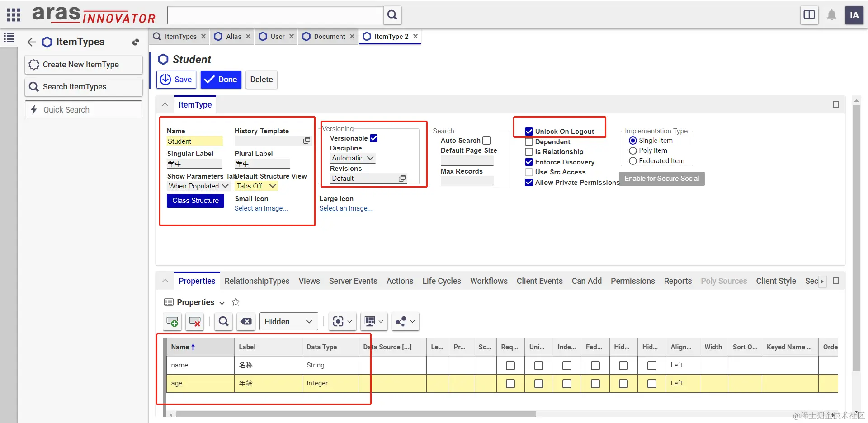Click the Default Page Size field
This screenshot has width=868, height=423.
pyautogui.click(x=467, y=160)
